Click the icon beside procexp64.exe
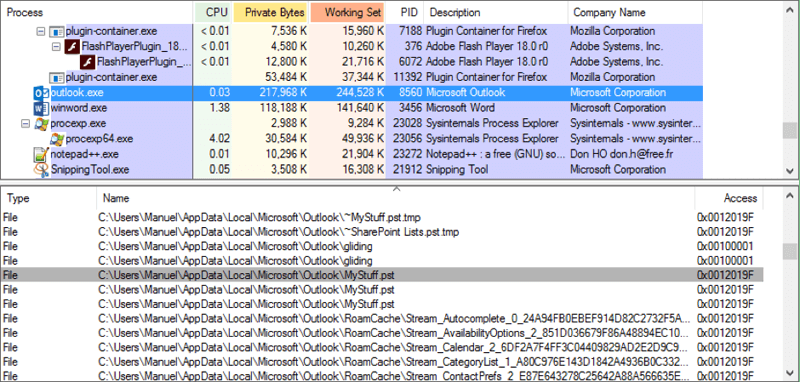The width and height of the screenshot is (800, 382). 57,139
